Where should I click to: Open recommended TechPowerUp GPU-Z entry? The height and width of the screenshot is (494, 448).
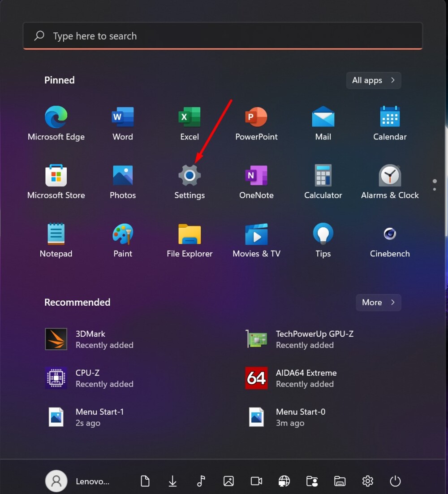click(x=300, y=339)
